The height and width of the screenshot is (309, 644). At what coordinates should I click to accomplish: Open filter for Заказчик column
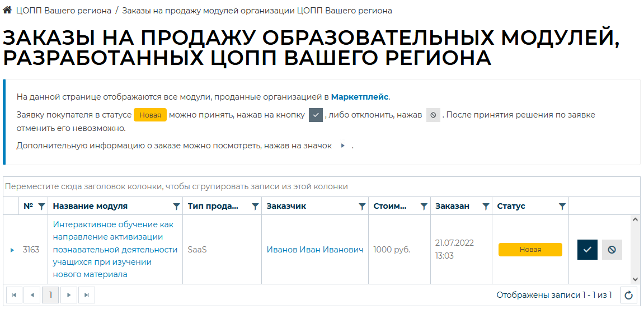coord(362,207)
